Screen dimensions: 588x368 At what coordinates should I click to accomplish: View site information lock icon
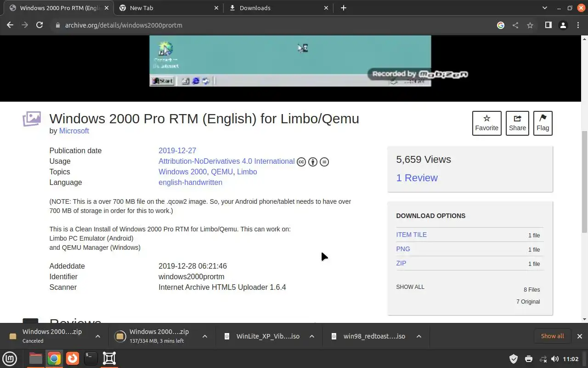coord(58,25)
